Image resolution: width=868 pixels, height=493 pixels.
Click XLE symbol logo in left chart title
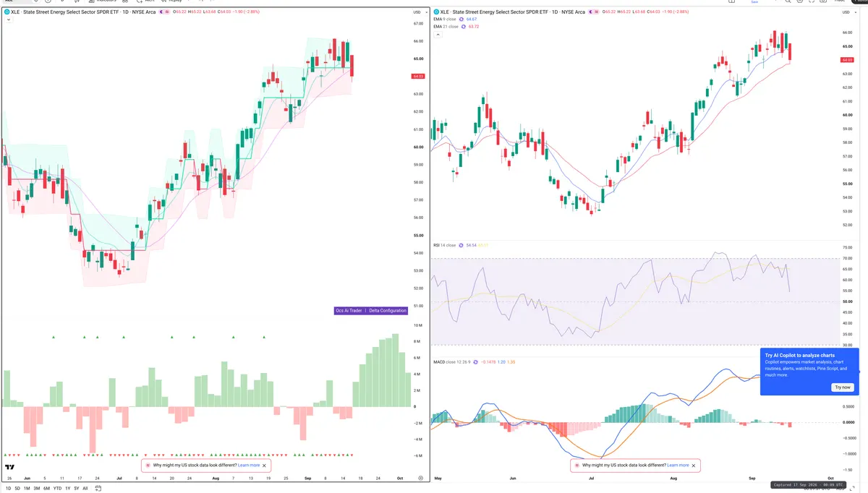tap(7, 12)
